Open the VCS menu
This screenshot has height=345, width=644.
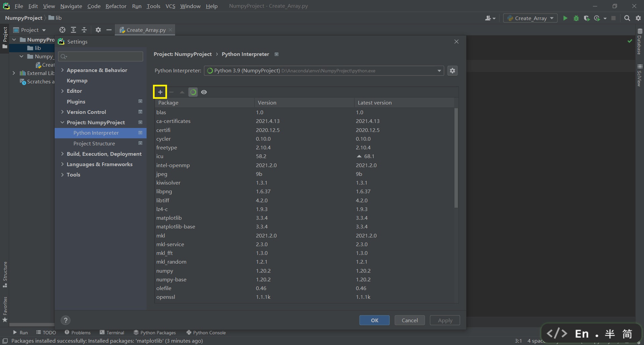(x=170, y=6)
